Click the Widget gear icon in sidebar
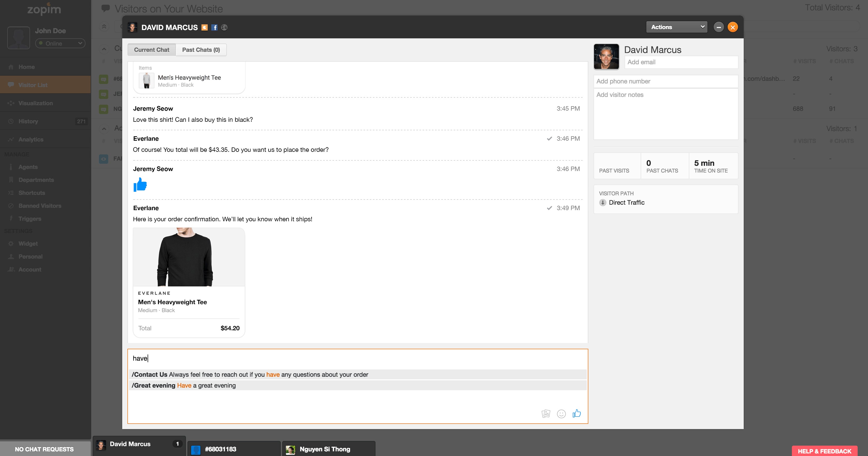Screen dimensions: 868x456 pyautogui.click(x=11, y=244)
